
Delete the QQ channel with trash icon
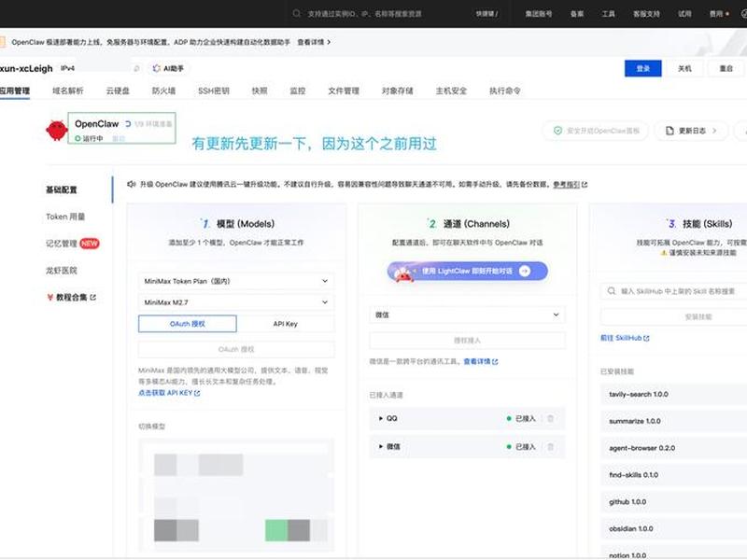550,418
